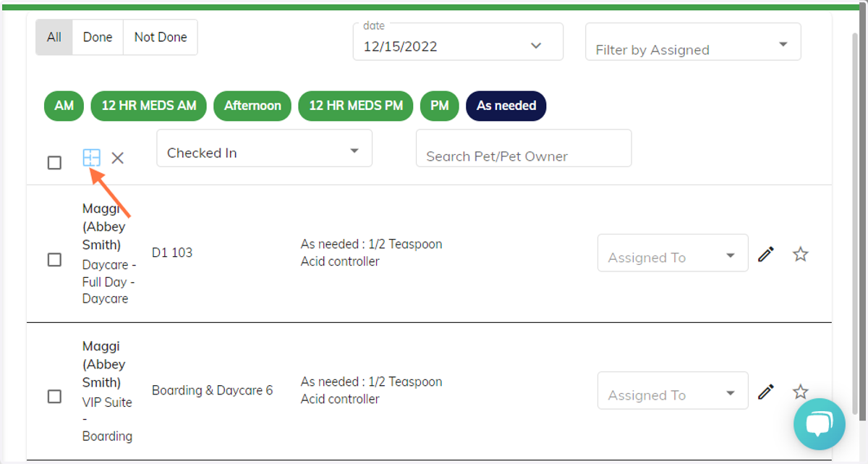Select the Afternoon schedule pill
Viewport: 868px width, 464px height.
252,106
